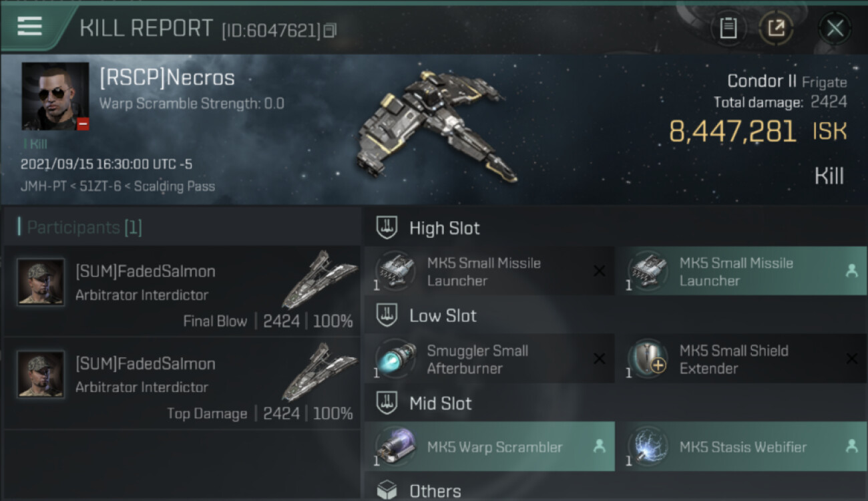This screenshot has height=501, width=868.
Task: Click the clipboard report icon
Action: pos(728,28)
